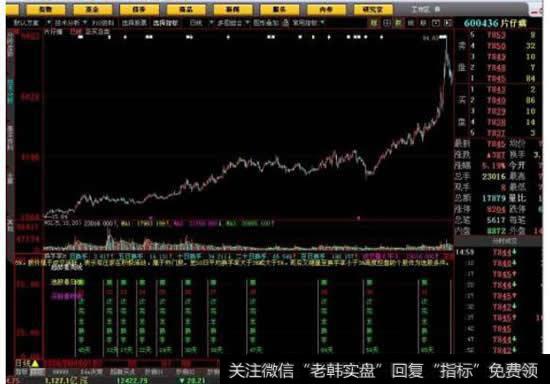Click the F10资料 toolbar button
Image resolution: width=550 pixels, height=384 pixels.
(x=103, y=23)
